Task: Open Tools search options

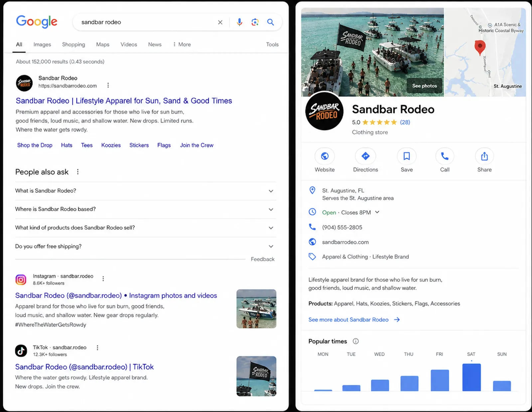Action: [272, 45]
